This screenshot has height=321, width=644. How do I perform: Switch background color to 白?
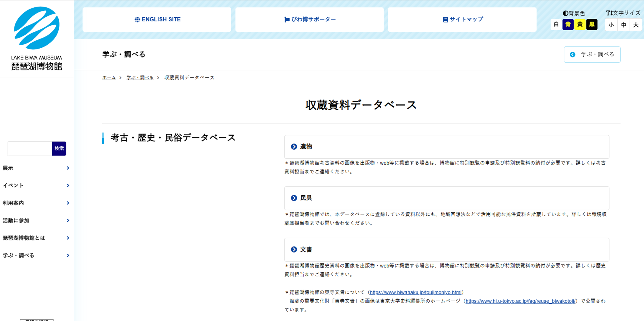556,24
